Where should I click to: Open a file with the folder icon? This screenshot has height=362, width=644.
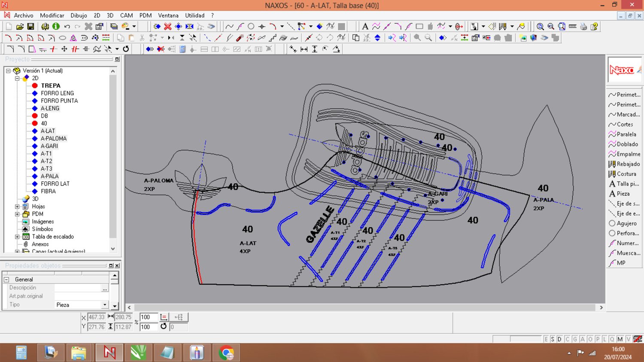pyautogui.click(x=20, y=27)
